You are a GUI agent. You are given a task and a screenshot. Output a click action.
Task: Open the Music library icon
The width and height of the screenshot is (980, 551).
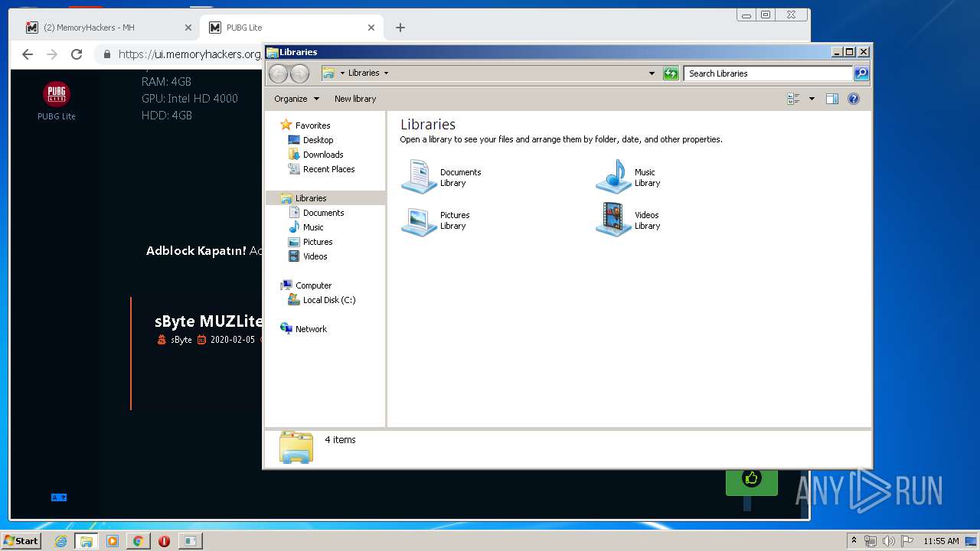(613, 177)
